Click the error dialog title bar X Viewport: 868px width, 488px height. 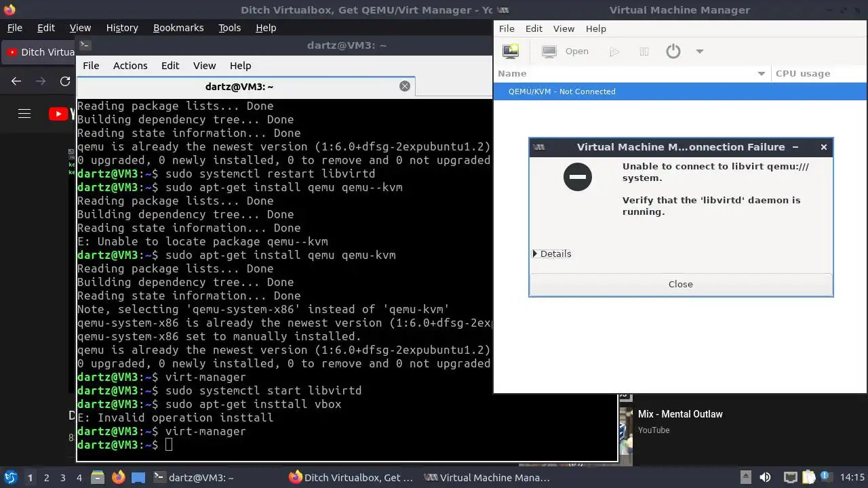coord(824,147)
